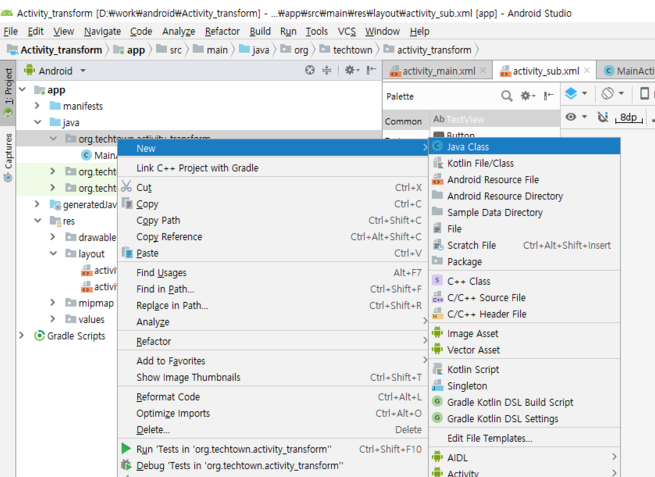Open the Palette gear settings

(528, 96)
